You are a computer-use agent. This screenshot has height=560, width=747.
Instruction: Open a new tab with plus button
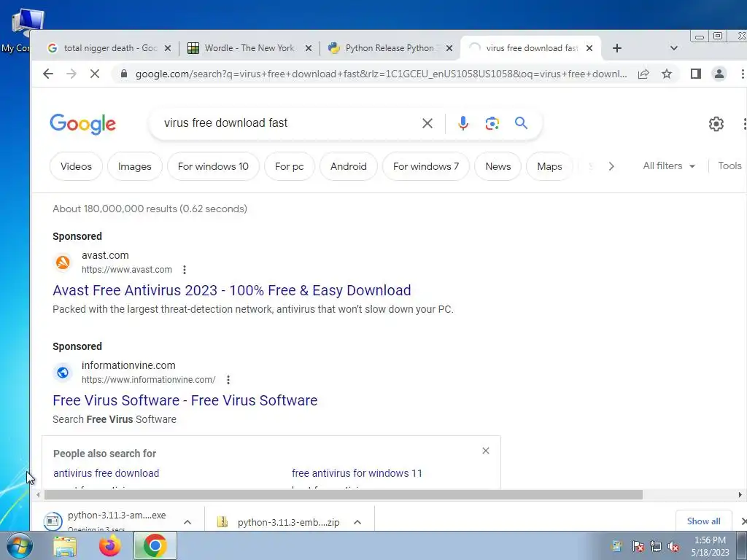click(x=617, y=48)
